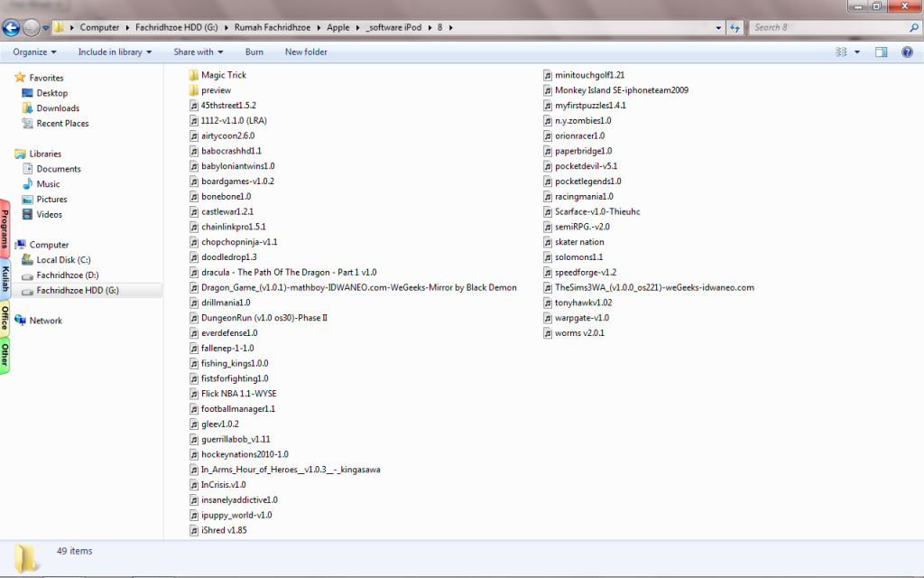
Task: Click the Help question mark icon
Action: point(907,51)
